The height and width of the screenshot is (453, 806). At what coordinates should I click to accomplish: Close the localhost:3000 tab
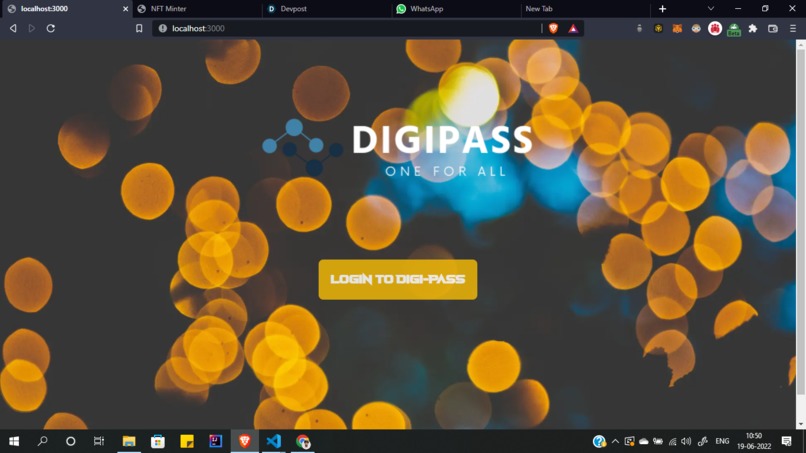coord(125,9)
